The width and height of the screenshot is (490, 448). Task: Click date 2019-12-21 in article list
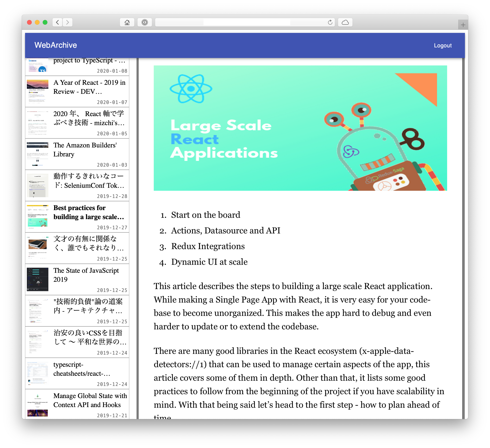(x=112, y=416)
